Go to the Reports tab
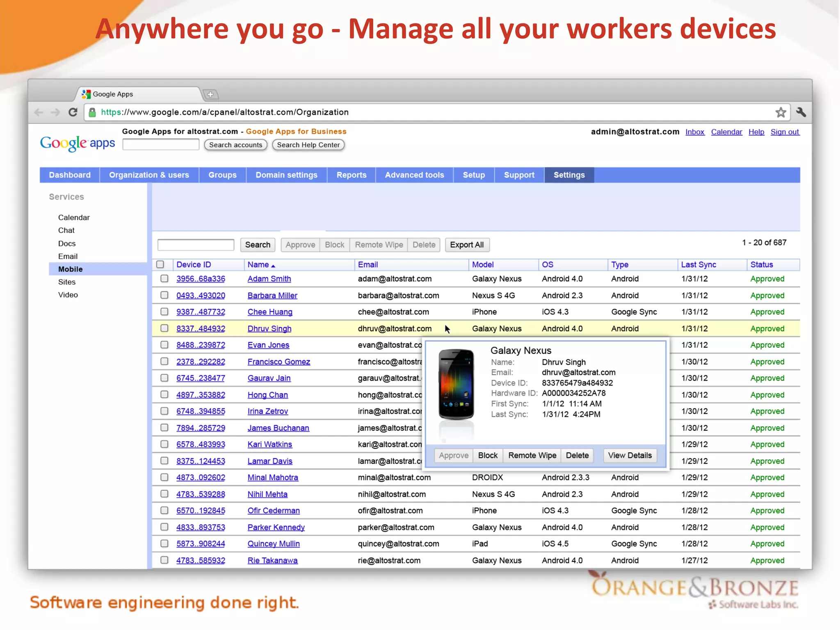 (352, 175)
